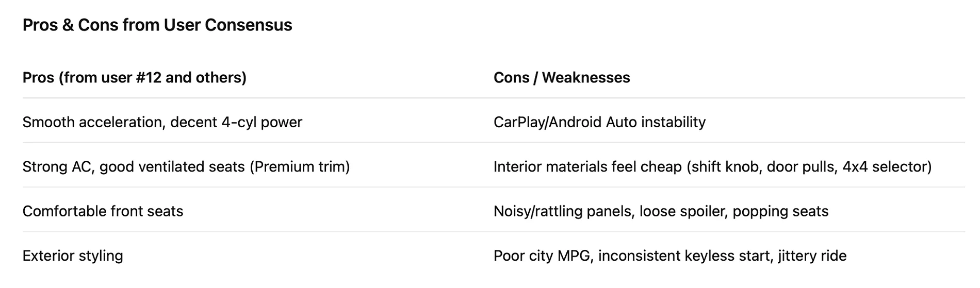Image resolution: width=980 pixels, height=288 pixels.
Task: Select the "good ventilated seats" phrase
Action: tap(172, 167)
